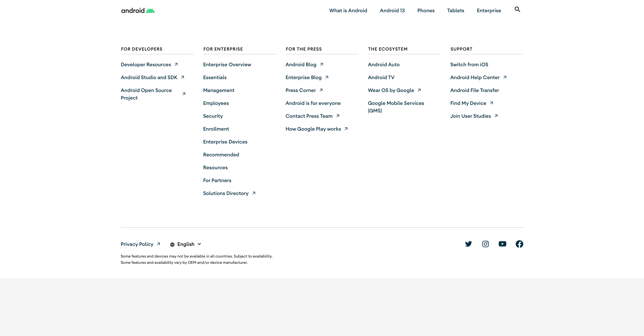Go to Enterprise Overview
This screenshot has width=644, height=336.
click(x=227, y=64)
